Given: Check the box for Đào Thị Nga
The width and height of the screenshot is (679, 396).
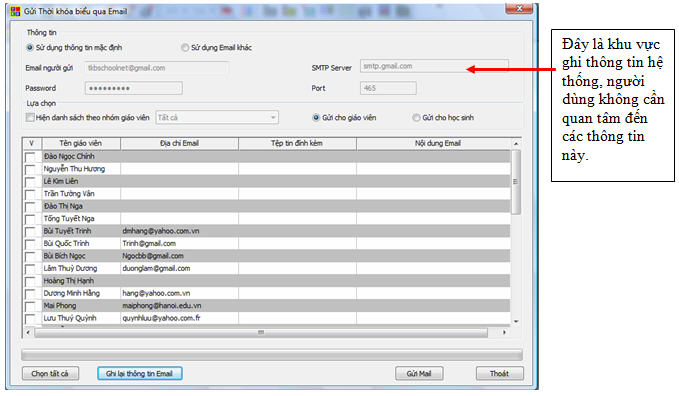Looking at the screenshot, I should 30,207.
